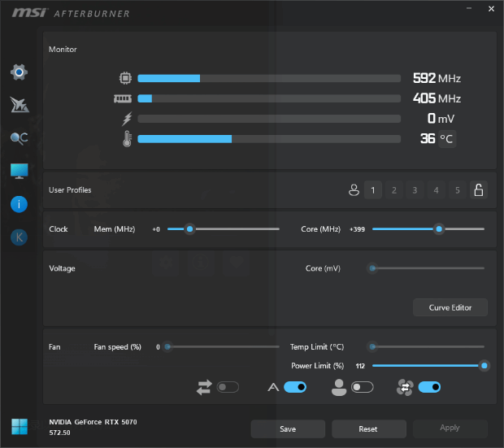Select user profile 5

point(458,190)
